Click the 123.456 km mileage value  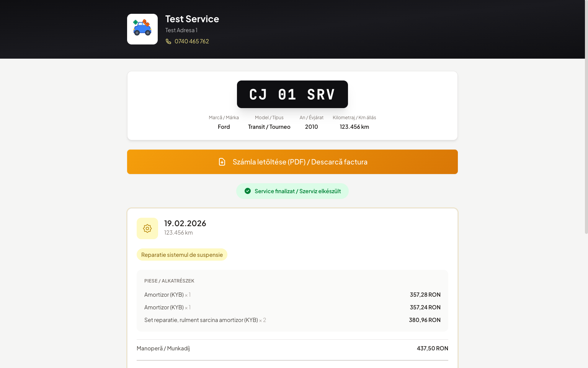tap(354, 127)
